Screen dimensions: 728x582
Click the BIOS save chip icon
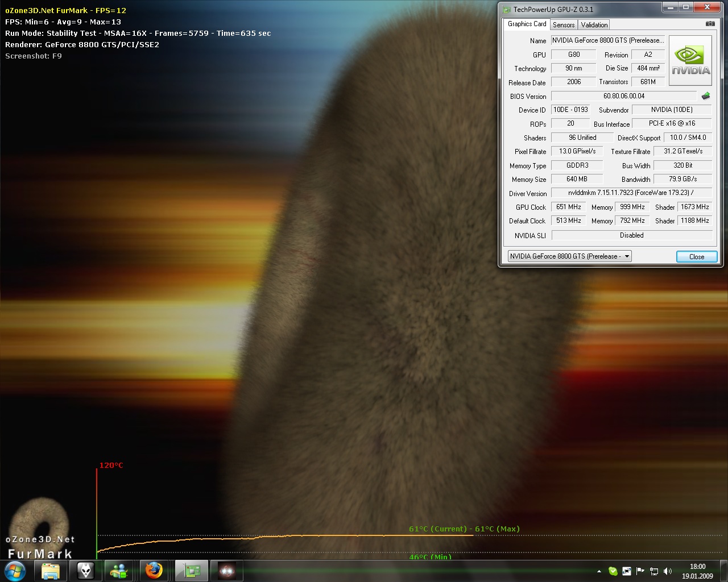click(706, 96)
